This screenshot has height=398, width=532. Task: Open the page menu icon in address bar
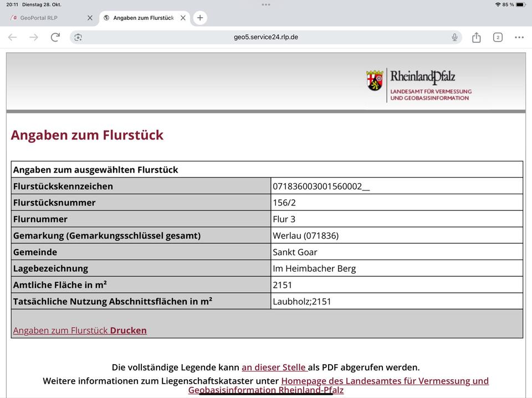tap(78, 37)
